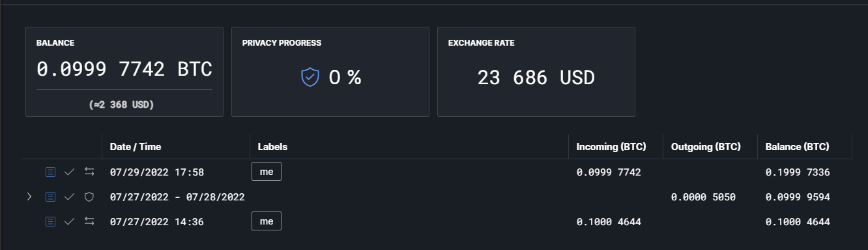Click details icon of 07/27–07/28 coinjoin row
The width and height of the screenshot is (868, 250).
coord(50,196)
